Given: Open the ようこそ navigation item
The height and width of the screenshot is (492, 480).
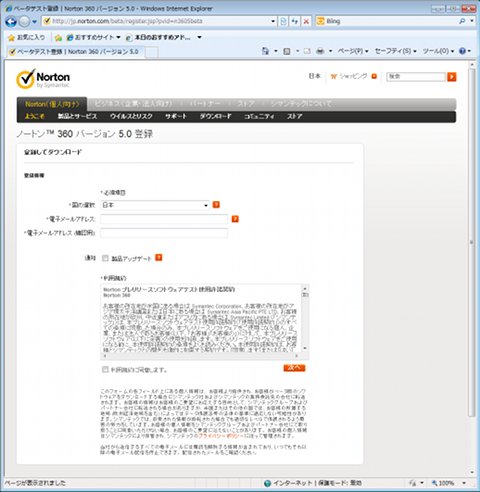Looking at the screenshot, I should 35,116.
